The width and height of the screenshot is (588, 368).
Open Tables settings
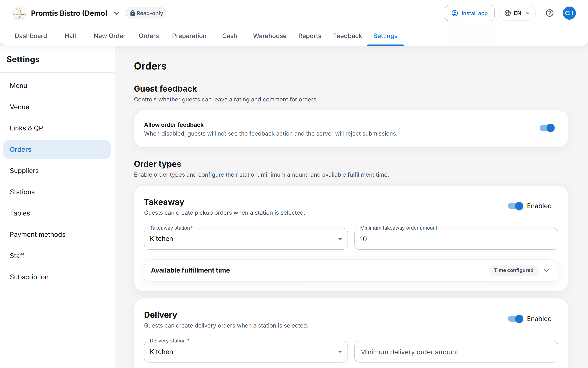point(57,213)
